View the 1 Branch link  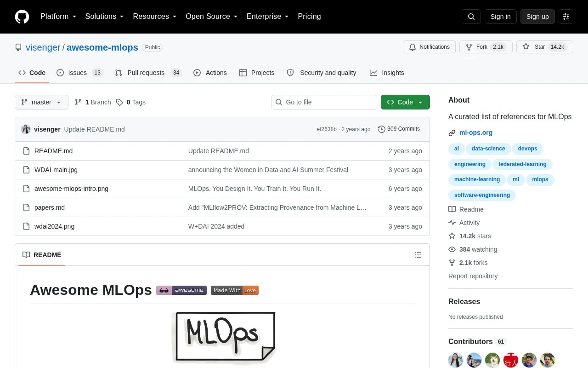93,102
